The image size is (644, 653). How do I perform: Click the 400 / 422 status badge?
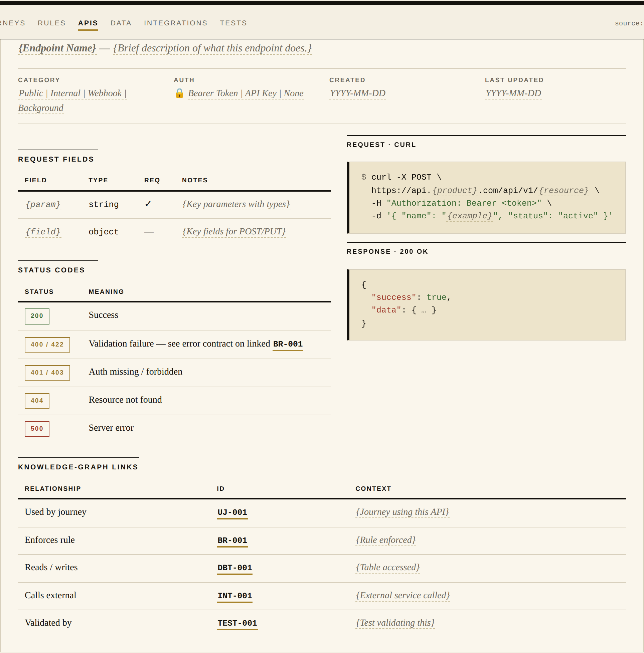(x=47, y=345)
